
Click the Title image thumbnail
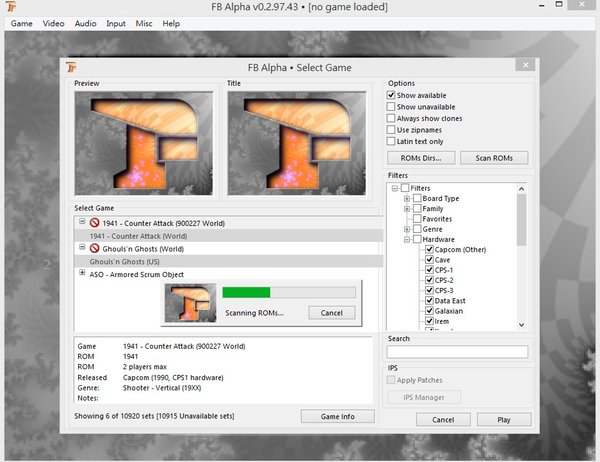tap(297, 139)
